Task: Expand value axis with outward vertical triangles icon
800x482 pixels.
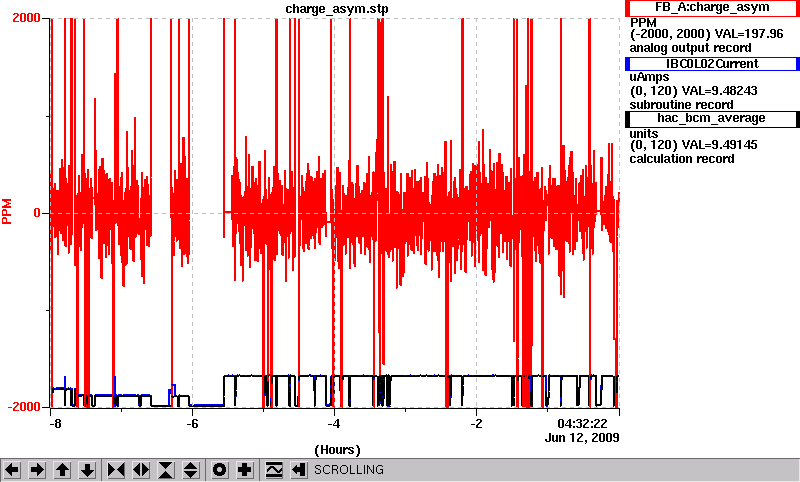Action: [x=191, y=469]
